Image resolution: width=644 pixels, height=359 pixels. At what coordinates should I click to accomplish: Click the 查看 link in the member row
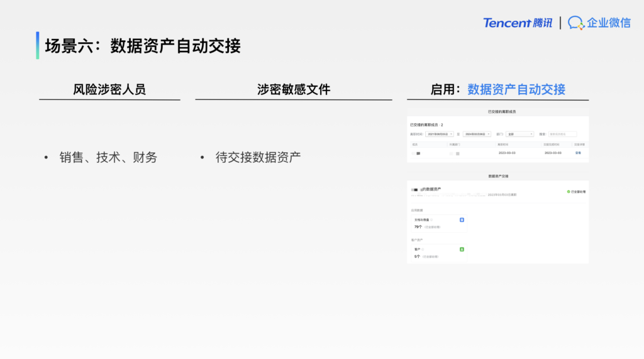(578, 153)
